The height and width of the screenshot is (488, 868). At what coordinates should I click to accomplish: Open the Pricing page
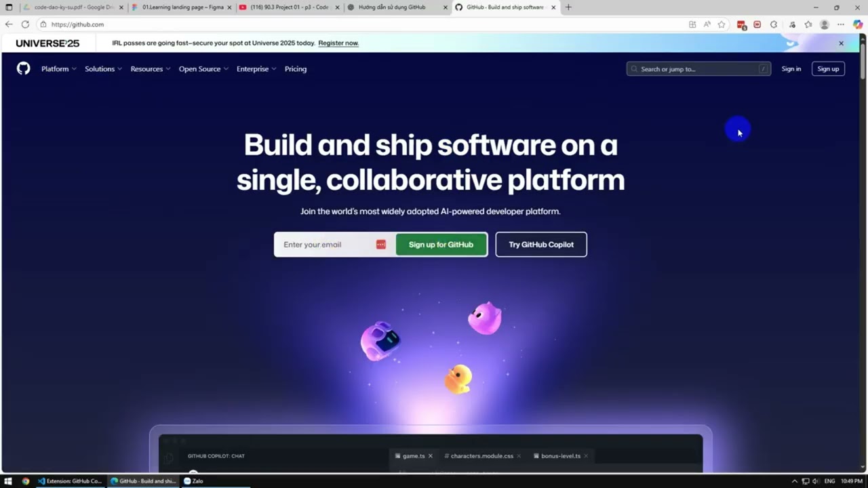click(296, 69)
